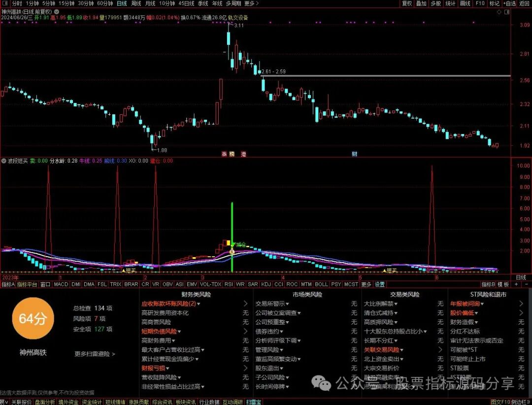Switch chart to 1分钟 period
This screenshot has height=405, width=532.
[x=32, y=3]
